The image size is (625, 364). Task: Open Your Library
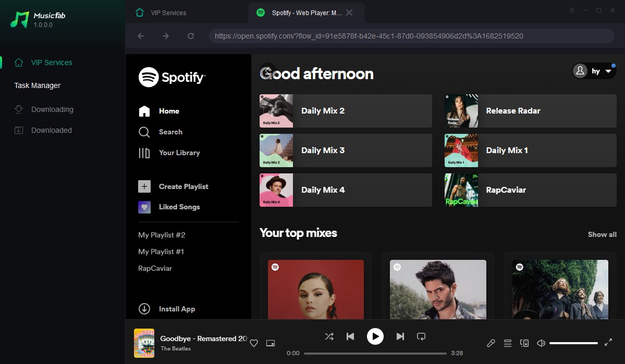coord(169,153)
